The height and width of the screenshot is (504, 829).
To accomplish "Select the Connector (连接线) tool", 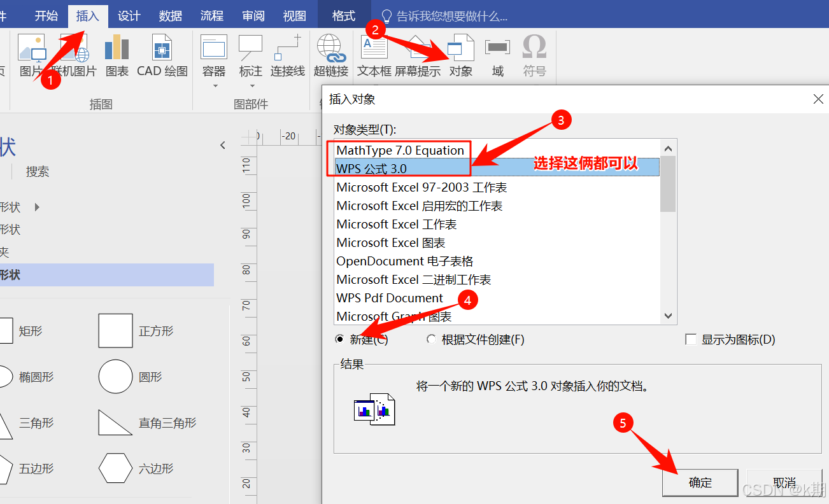I will tap(288, 48).
